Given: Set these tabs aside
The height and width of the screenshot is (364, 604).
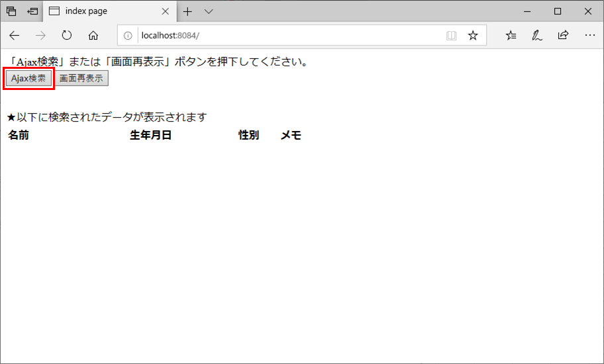Looking at the screenshot, I should tap(32, 11).
